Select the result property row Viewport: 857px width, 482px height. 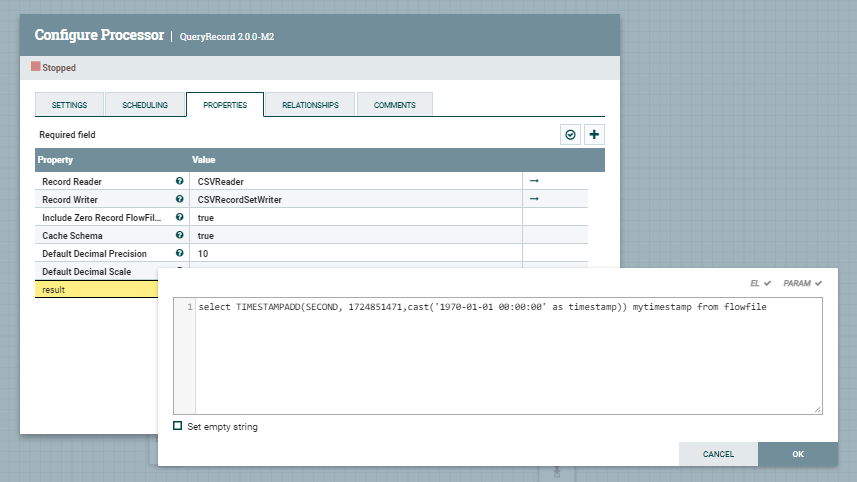pos(97,290)
